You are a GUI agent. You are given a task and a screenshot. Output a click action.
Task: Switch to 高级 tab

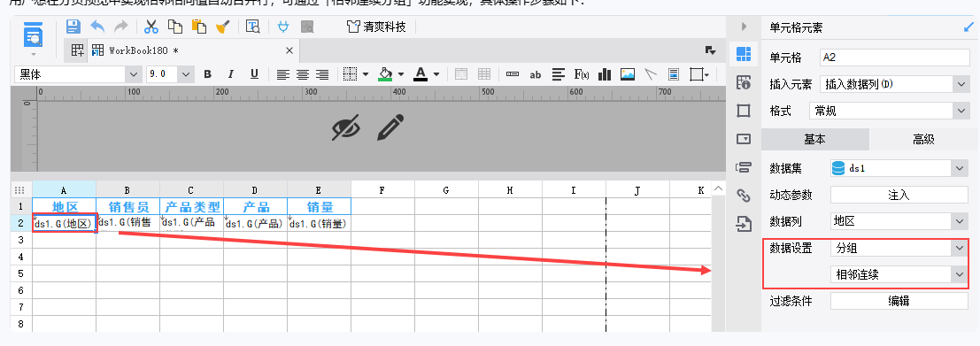coord(923,139)
